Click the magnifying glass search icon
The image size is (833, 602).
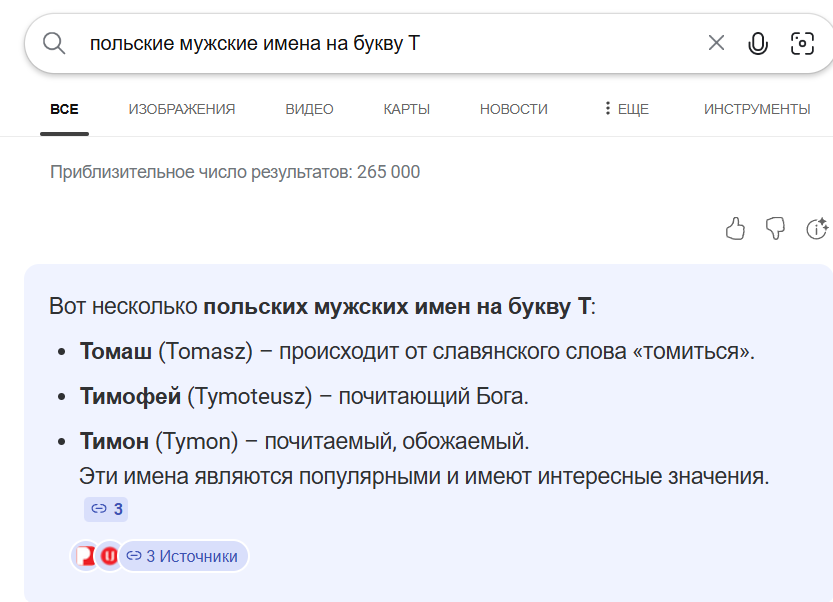point(54,43)
